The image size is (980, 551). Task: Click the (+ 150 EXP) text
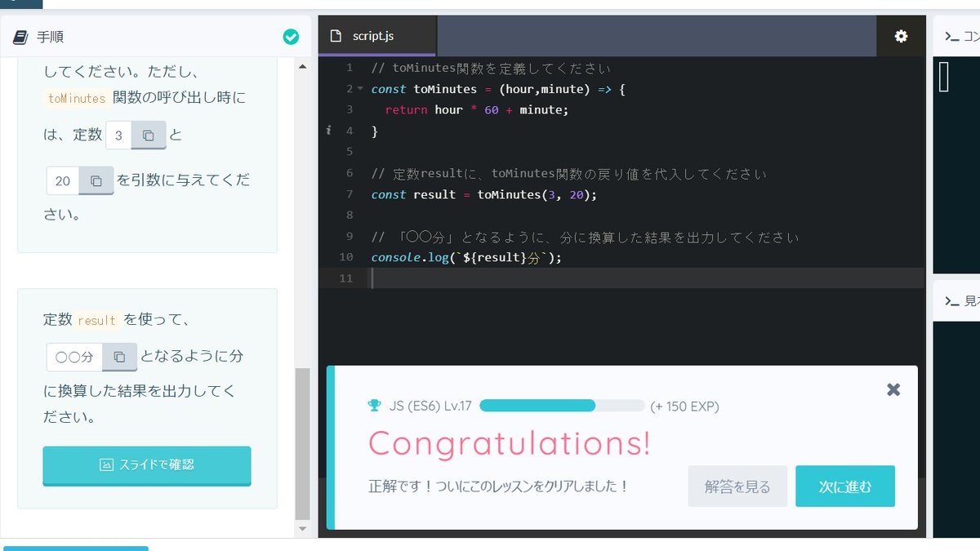click(x=685, y=406)
